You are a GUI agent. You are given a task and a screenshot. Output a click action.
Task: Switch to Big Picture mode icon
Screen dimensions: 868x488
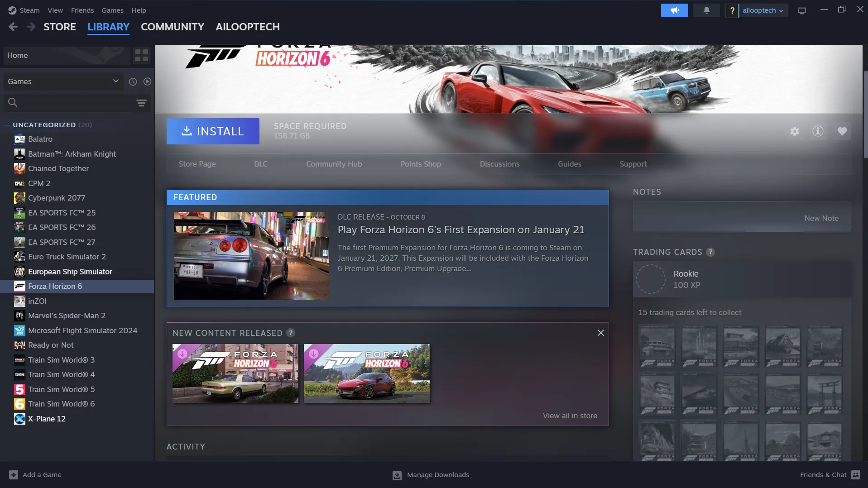(801, 10)
